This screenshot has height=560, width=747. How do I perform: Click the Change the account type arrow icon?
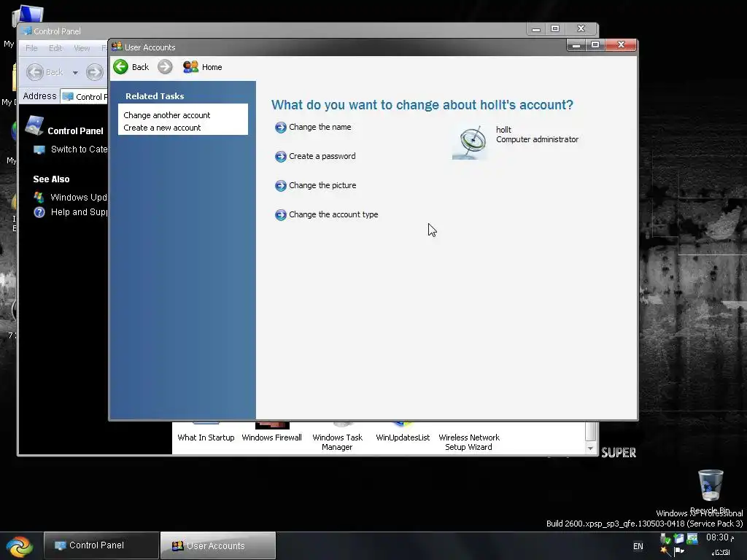point(281,215)
